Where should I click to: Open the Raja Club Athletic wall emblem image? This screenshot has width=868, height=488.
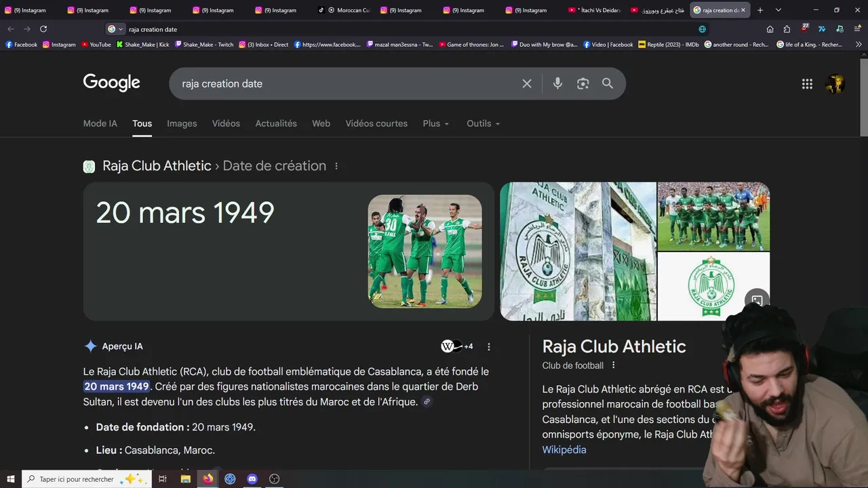[578, 251]
